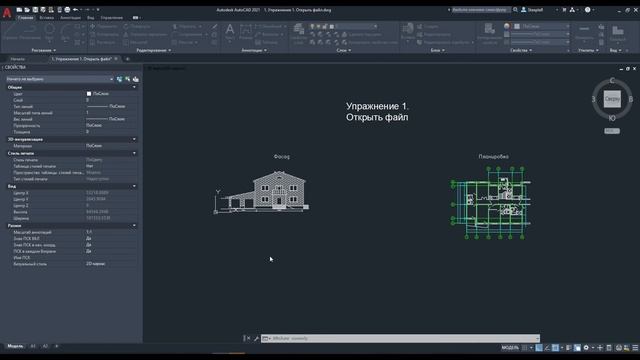Click the title bar search field
Image resolution: width=640 pixels, height=360 pixels.
tap(480, 10)
